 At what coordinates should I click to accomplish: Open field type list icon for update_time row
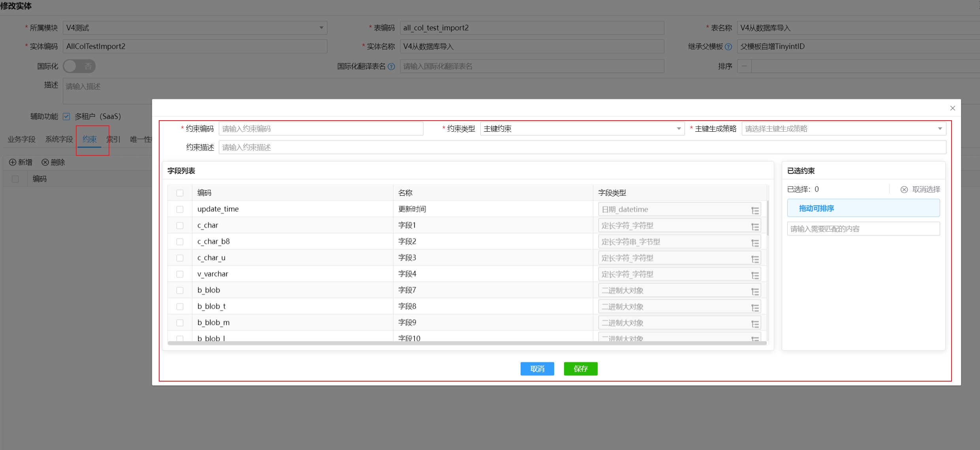click(x=755, y=210)
